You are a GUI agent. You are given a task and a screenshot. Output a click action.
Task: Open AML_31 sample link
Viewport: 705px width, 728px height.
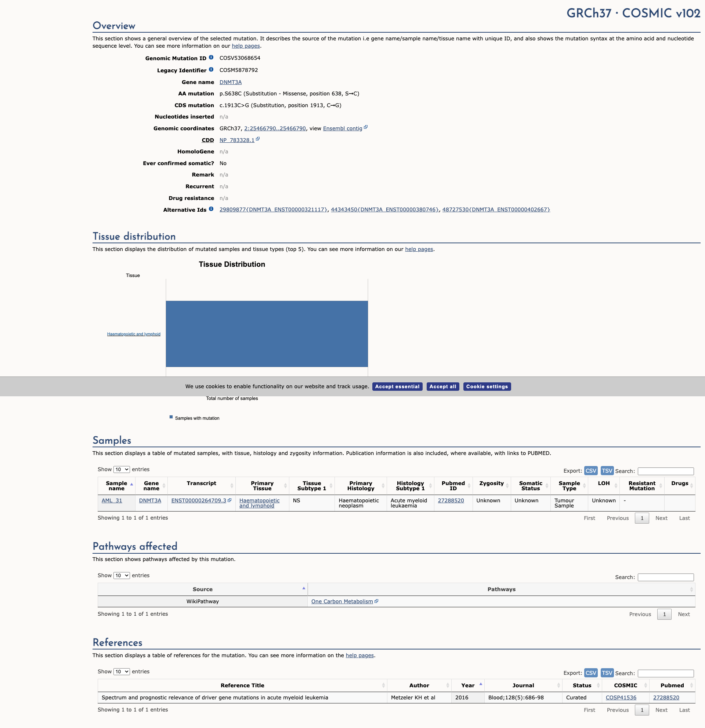[x=112, y=500]
